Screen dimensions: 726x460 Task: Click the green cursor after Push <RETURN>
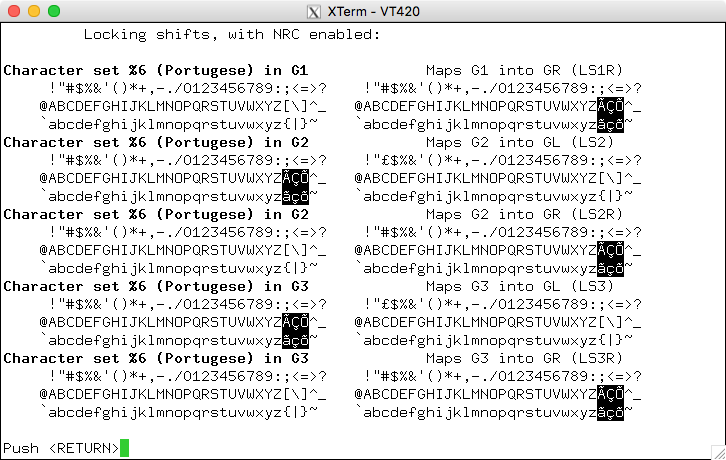tap(124, 448)
